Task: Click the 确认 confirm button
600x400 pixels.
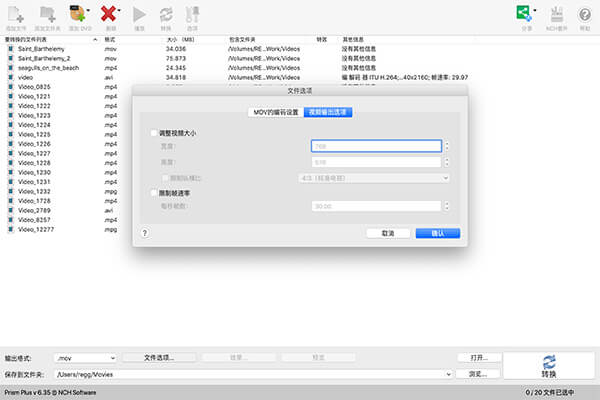Action: pos(437,232)
